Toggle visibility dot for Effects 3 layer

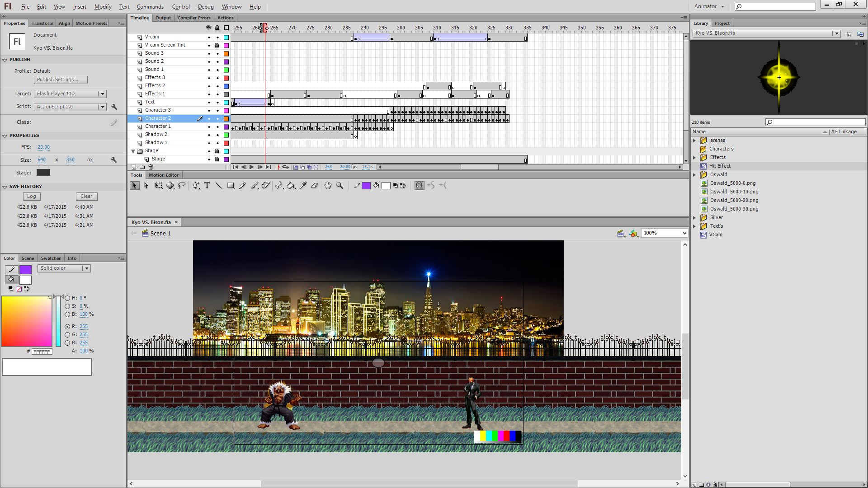click(x=209, y=78)
